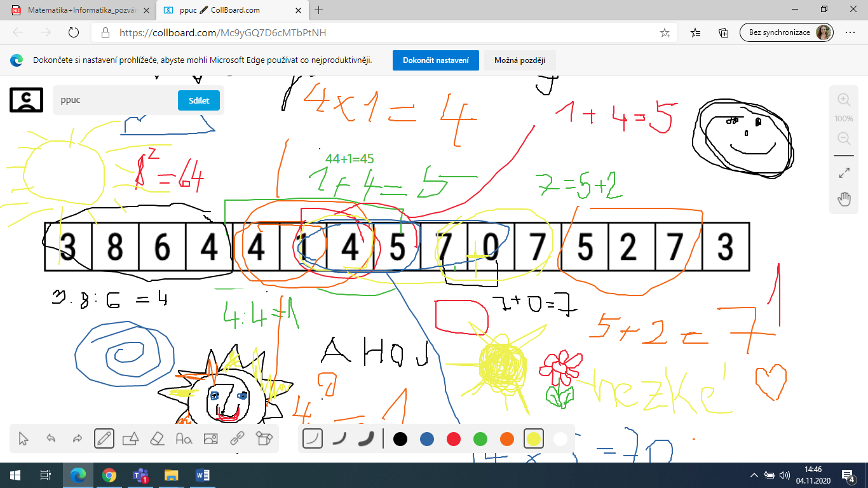
Task: Switch to the Matematika+Informatika PDF tab
Action: pyautogui.click(x=79, y=10)
